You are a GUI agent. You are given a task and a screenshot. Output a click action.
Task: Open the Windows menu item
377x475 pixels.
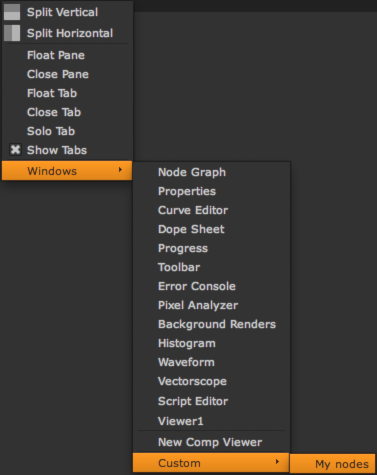(67, 171)
